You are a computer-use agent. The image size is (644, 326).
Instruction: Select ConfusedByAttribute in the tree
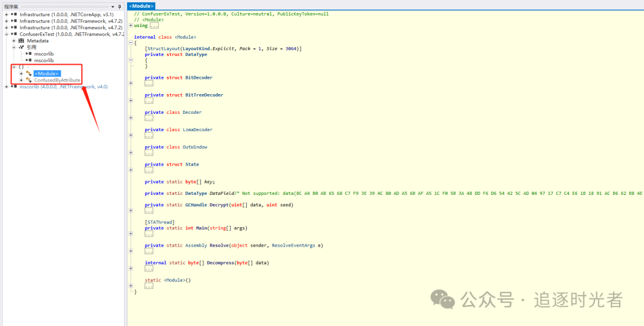[x=57, y=80]
